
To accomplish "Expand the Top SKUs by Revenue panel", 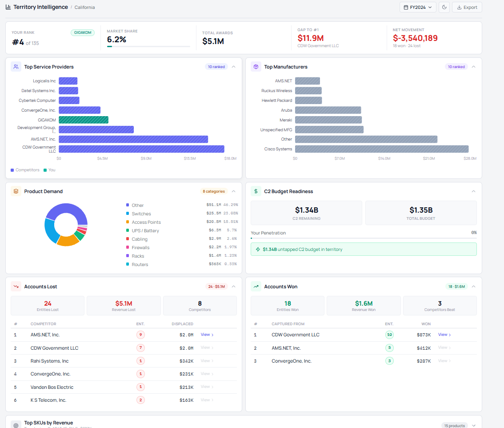I will click(x=473, y=425).
